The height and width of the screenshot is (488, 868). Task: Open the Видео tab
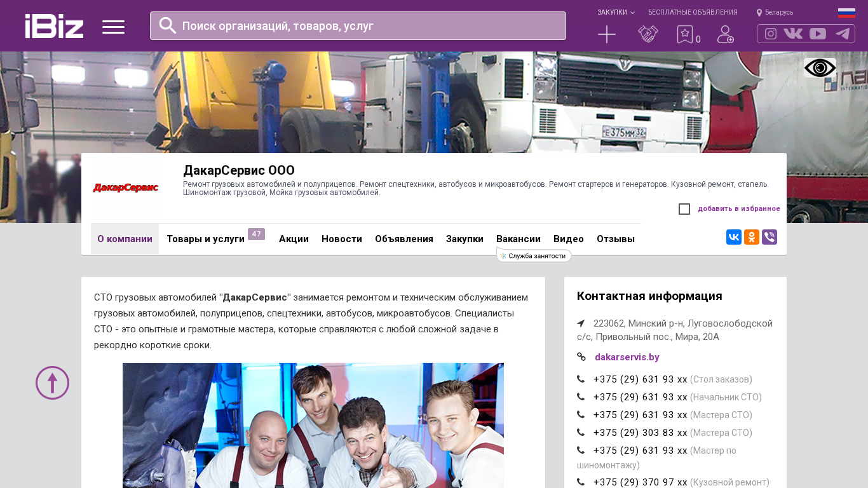569,239
